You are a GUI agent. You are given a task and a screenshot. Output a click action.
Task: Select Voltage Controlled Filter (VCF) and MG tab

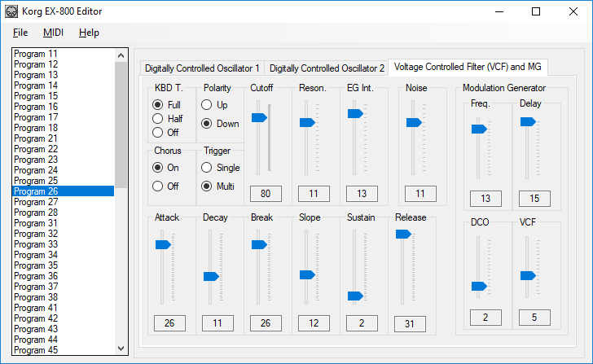point(468,67)
